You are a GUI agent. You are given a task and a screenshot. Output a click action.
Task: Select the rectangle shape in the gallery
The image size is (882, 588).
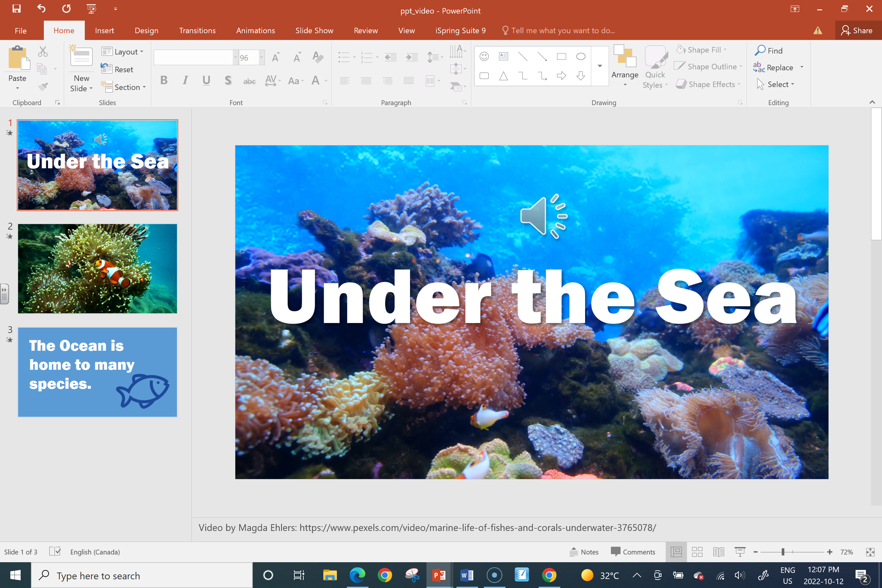tap(561, 57)
